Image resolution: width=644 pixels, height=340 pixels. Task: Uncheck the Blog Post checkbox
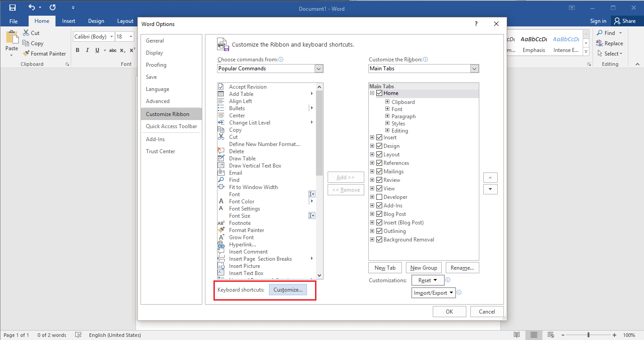coord(380,214)
